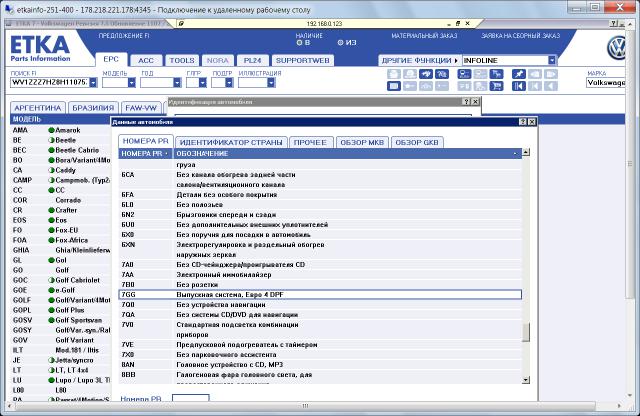Viewport: 640px width, 416px height.
Task: Switch to the EPC tab
Action: (111, 60)
